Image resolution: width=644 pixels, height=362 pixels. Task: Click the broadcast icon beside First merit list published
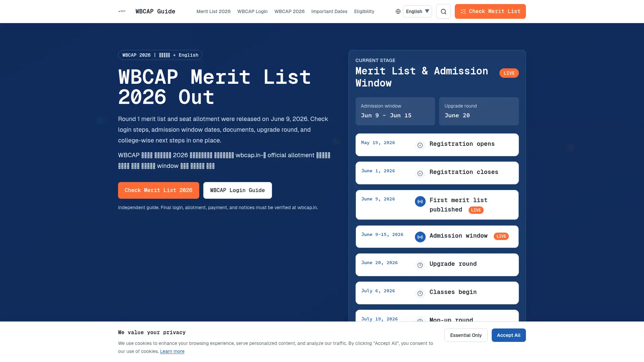420,201
